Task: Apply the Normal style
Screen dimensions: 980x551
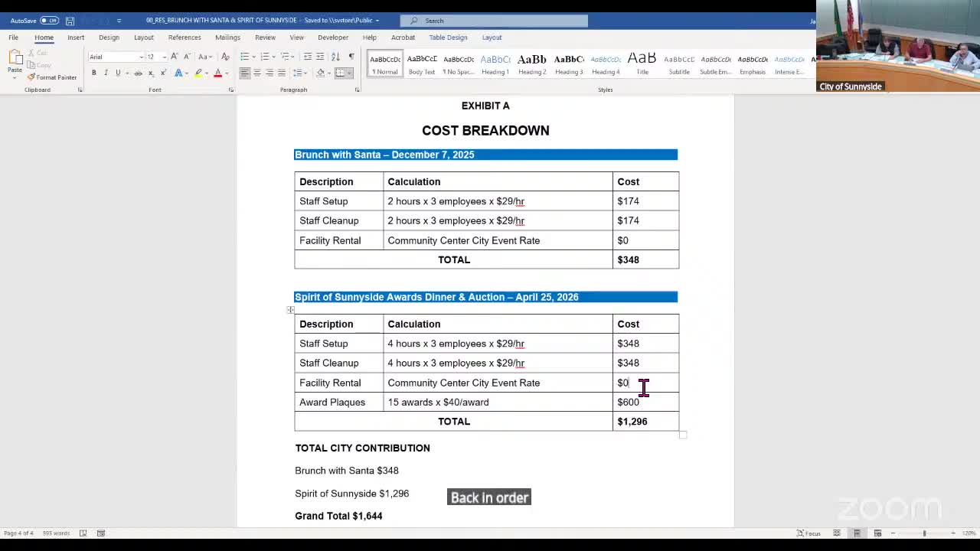Action: pos(385,64)
